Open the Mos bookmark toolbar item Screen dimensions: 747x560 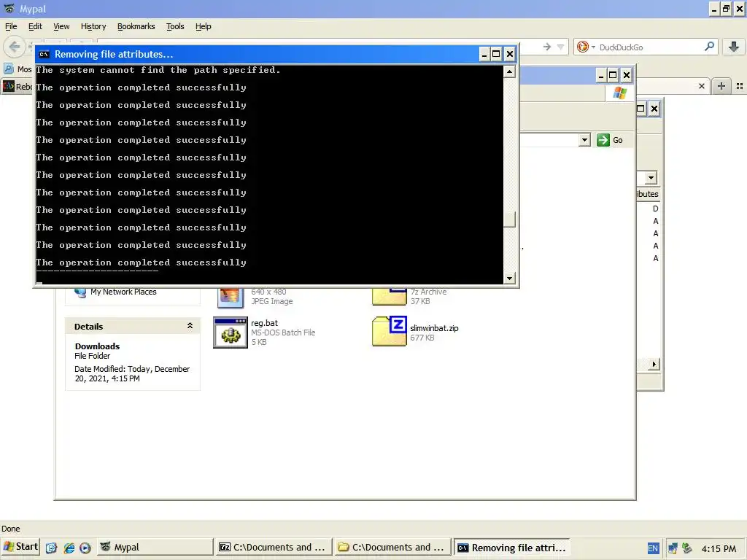pyautogui.click(x=18, y=69)
